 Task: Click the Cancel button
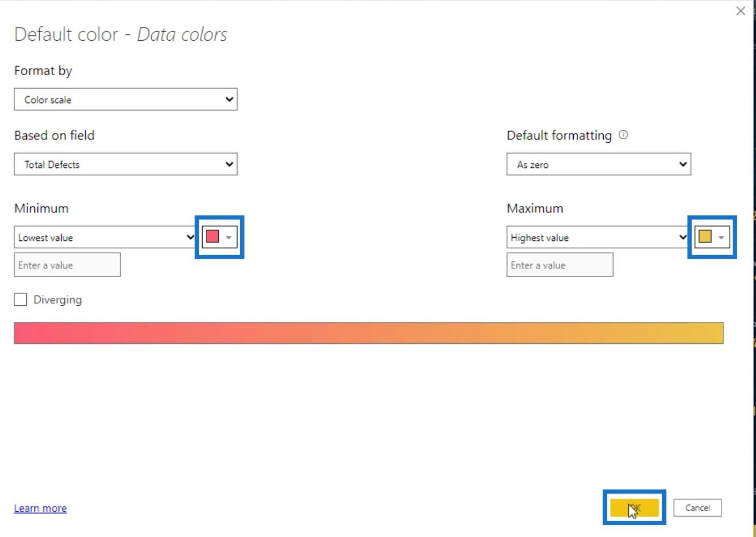click(x=698, y=507)
